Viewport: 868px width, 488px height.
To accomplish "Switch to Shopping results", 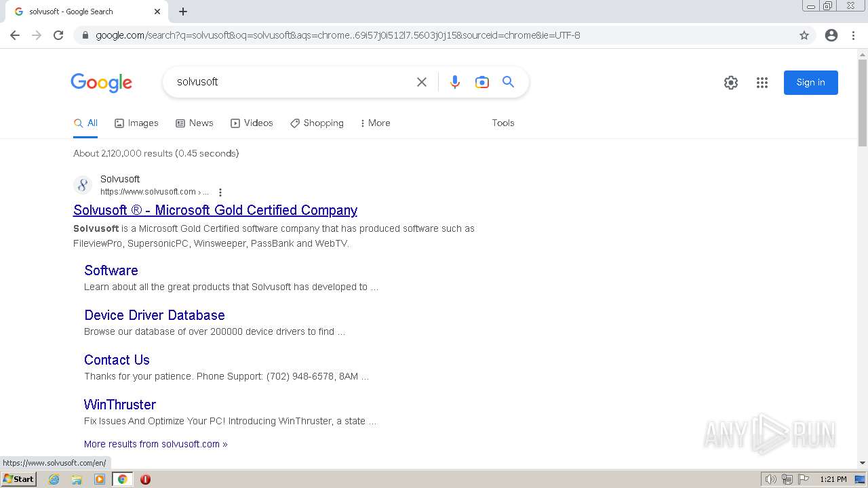I will (317, 123).
